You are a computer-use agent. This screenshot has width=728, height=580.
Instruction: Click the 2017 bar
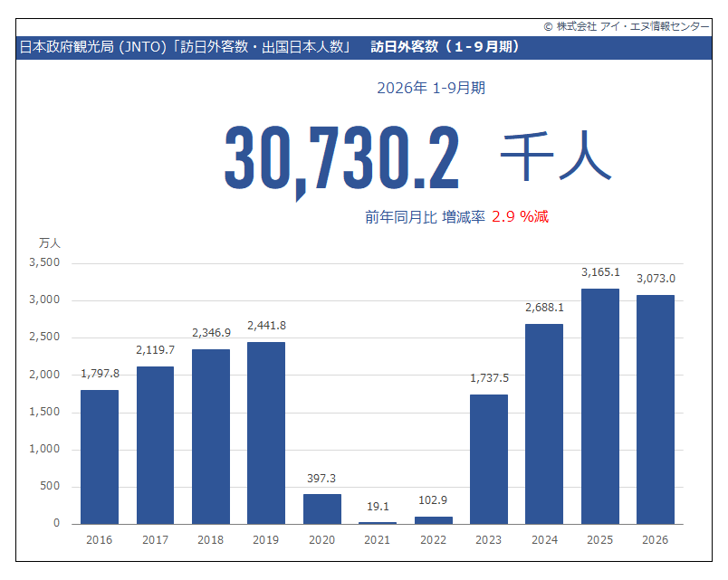[155, 445]
